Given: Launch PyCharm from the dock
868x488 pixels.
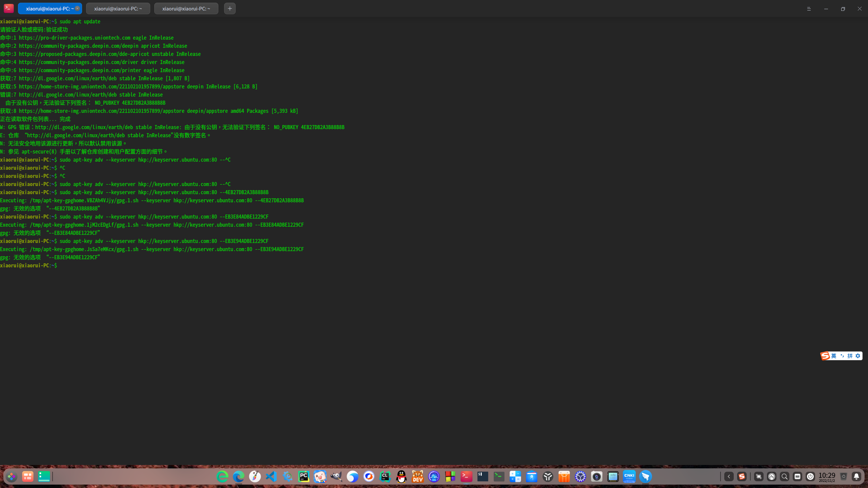Looking at the screenshot, I should [x=304, y=477].
